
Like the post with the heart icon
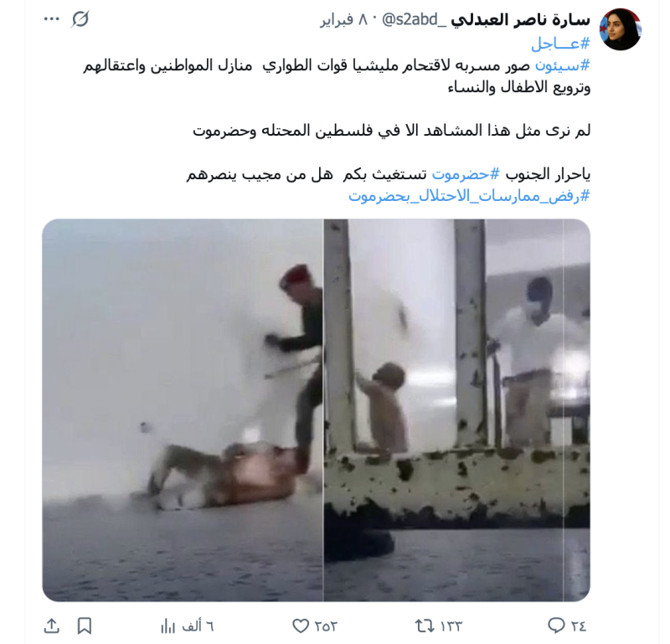[301, 626]
